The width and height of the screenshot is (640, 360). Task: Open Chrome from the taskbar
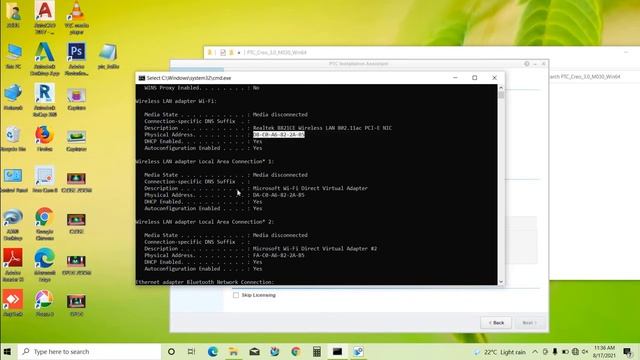click(x=296, y=351)
